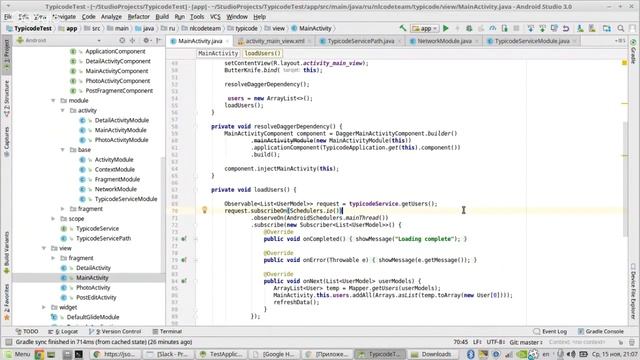The image size is (640, 360).
Task: Open the VCS menu
Action: point(215,17)
